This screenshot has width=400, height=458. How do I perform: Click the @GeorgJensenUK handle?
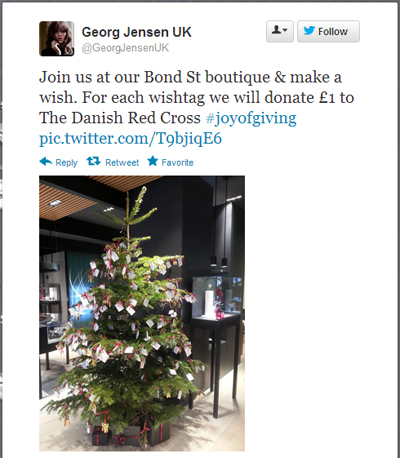[125, 48]
